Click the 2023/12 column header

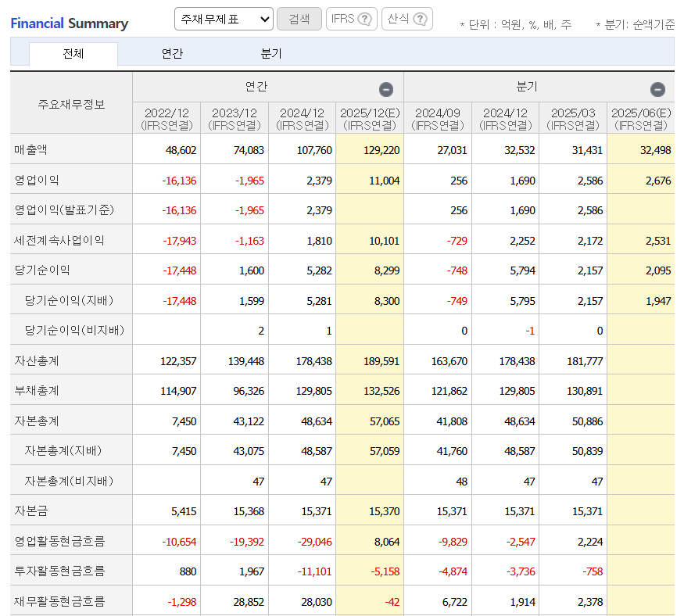click(235, 119)
